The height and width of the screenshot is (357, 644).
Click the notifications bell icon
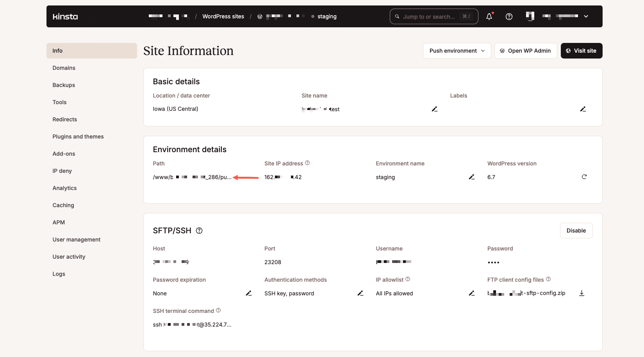pos(489,16)
